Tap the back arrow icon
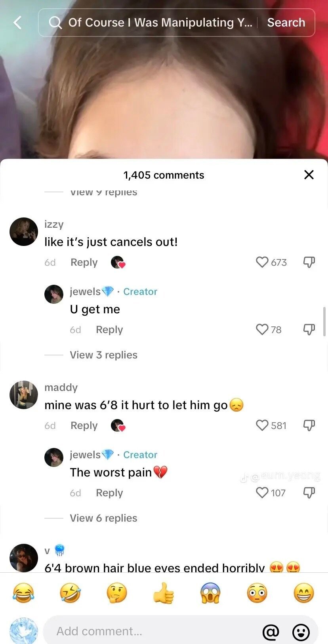Viewport: 328px width, 644px height. [x=17, y=23]
